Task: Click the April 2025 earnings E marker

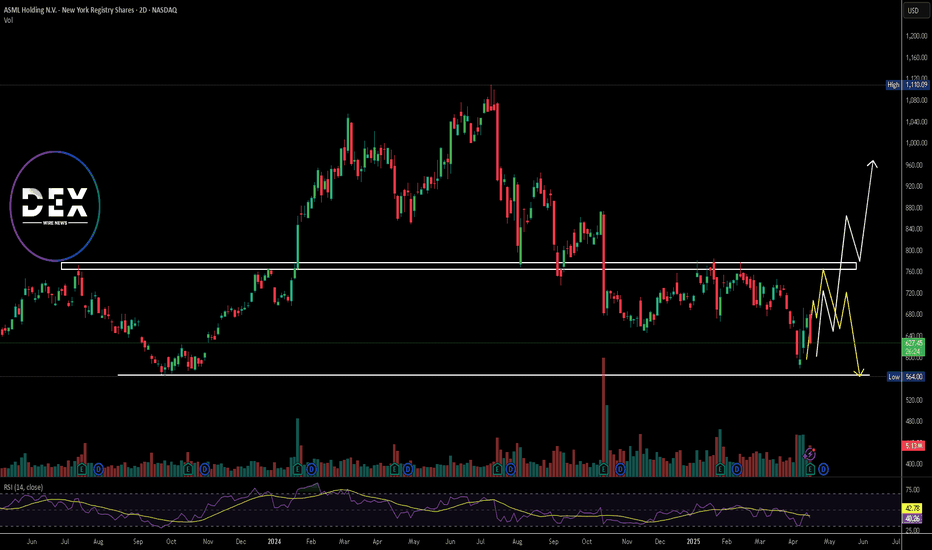Action: [810, 469]
